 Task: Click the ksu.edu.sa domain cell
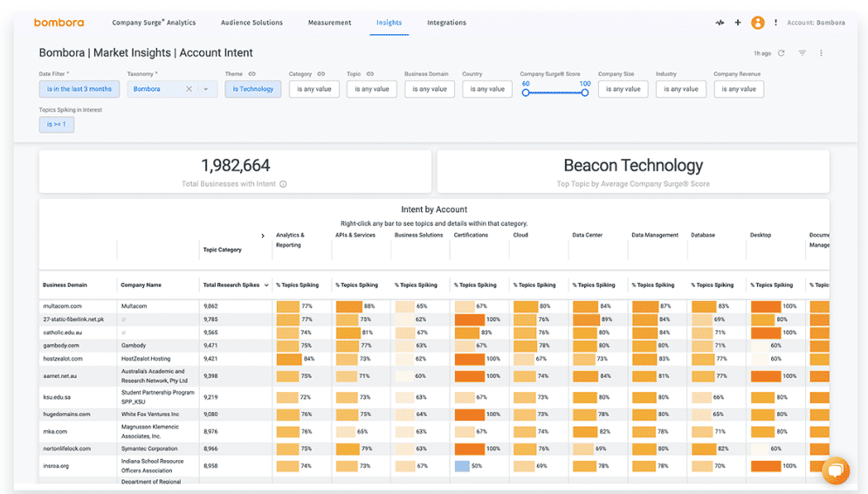coord(58,397)
